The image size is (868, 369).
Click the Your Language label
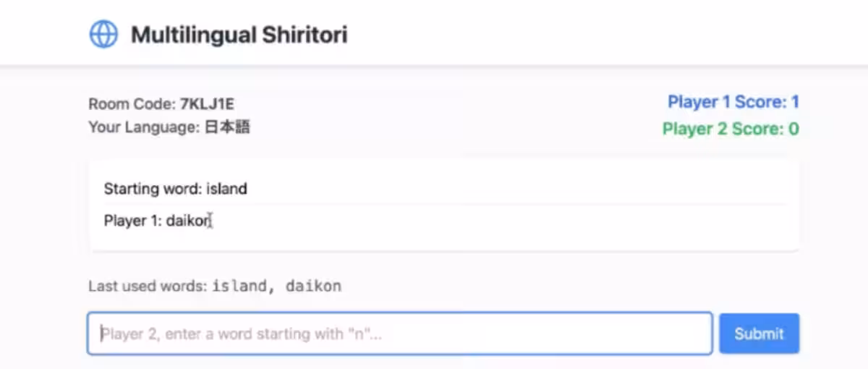click(142, 127)
